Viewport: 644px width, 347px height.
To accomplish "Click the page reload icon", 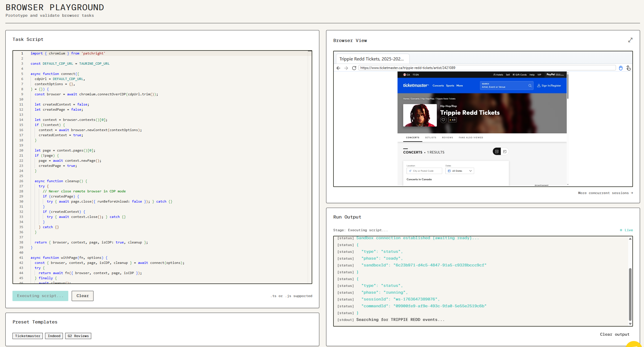I will point(354,68).
